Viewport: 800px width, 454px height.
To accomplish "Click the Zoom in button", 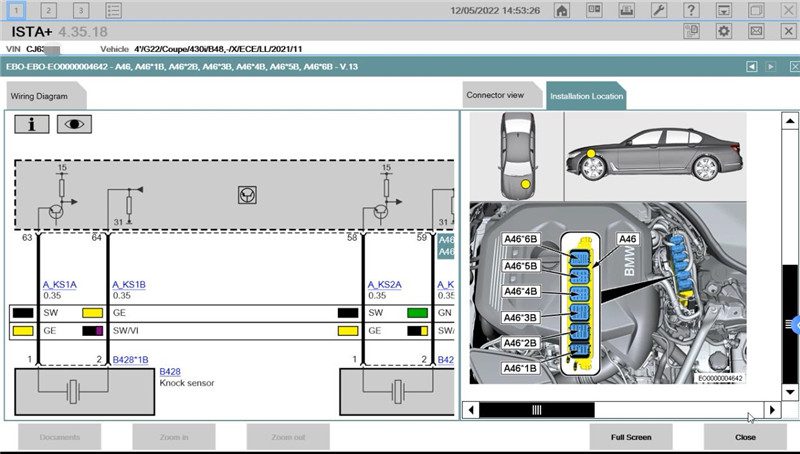I will (x=174, y=437).
